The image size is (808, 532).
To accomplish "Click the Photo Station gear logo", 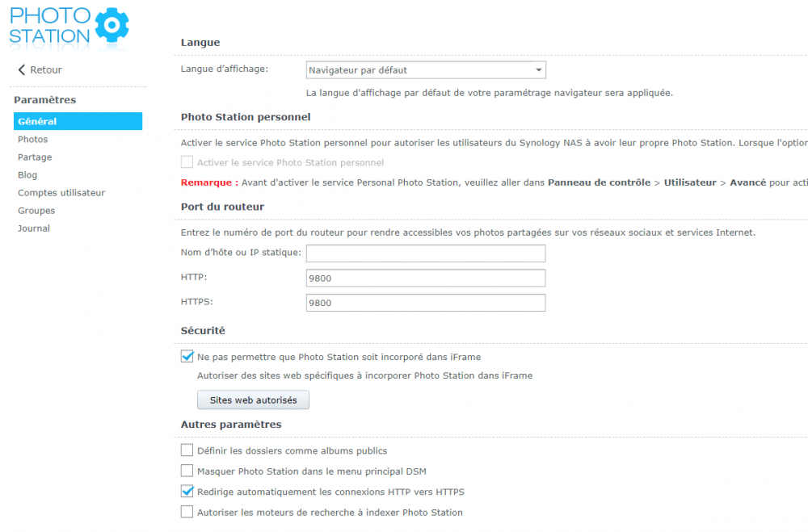I will coord(112,25).
